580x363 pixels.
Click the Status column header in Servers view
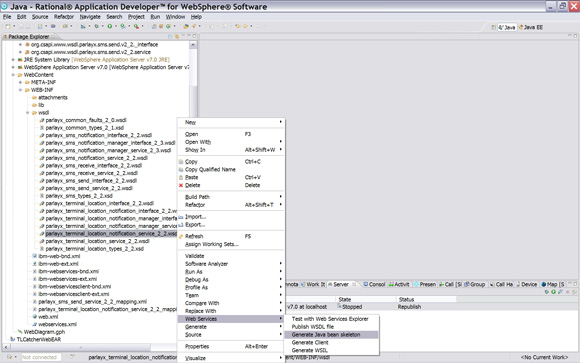coord(426,299)
